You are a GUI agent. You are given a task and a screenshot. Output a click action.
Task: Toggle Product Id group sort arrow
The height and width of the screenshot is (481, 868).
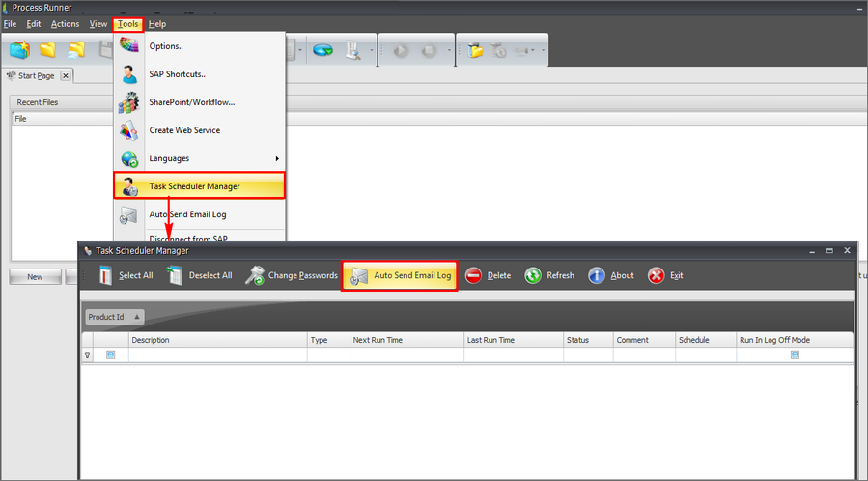pyautogui.click(x=137, y=317)
